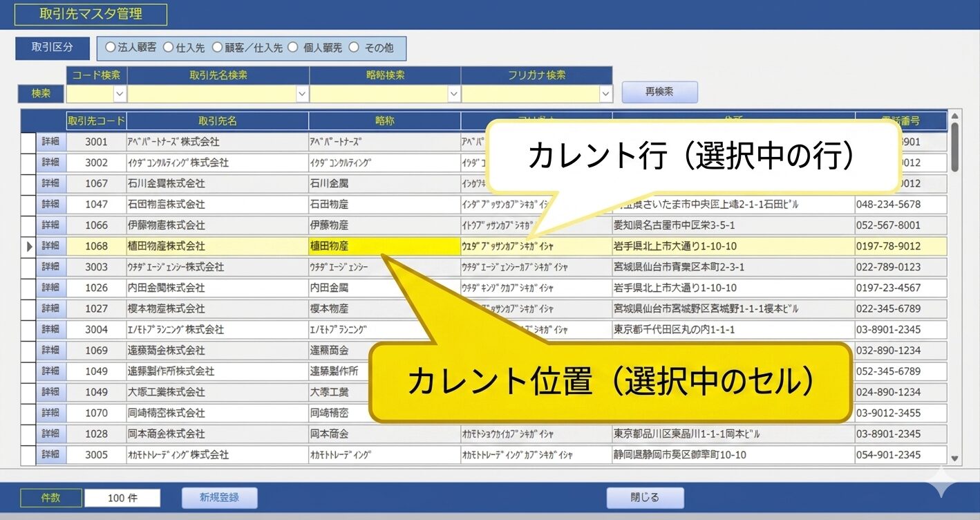Click the 取引先コード column header
The width and height of the screenshot is (980, 520).
click(96, 121)
